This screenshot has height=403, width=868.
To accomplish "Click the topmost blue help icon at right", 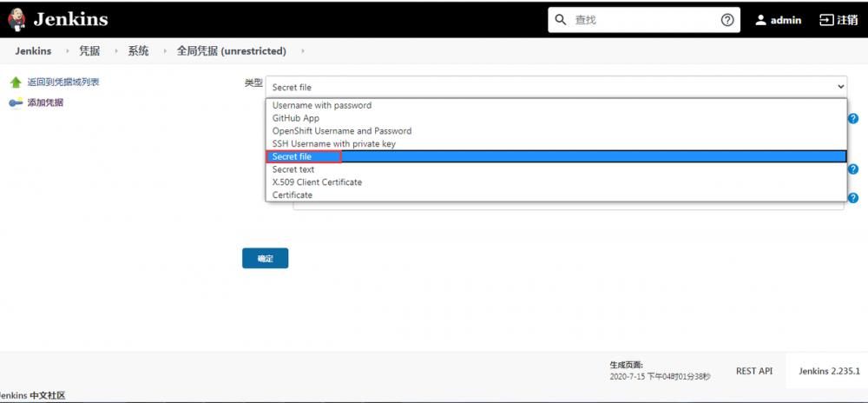I will tap(853, 118).
